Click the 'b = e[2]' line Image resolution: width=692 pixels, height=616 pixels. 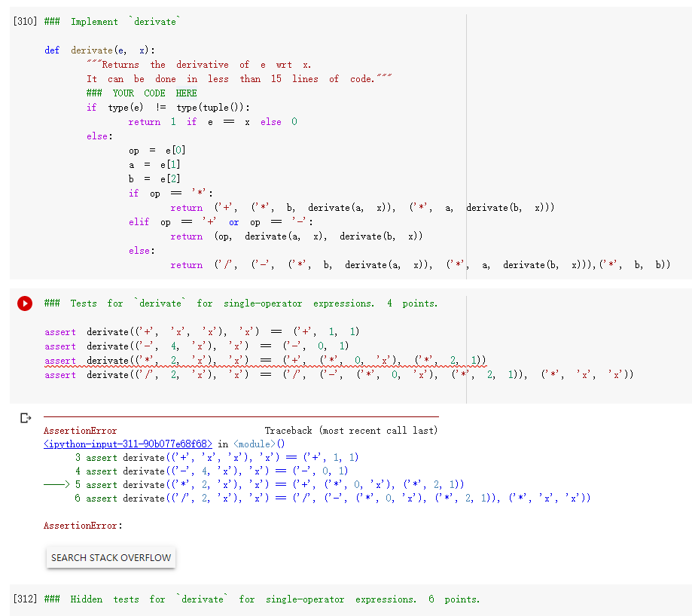pyautogui.click(x=154, y=178)
